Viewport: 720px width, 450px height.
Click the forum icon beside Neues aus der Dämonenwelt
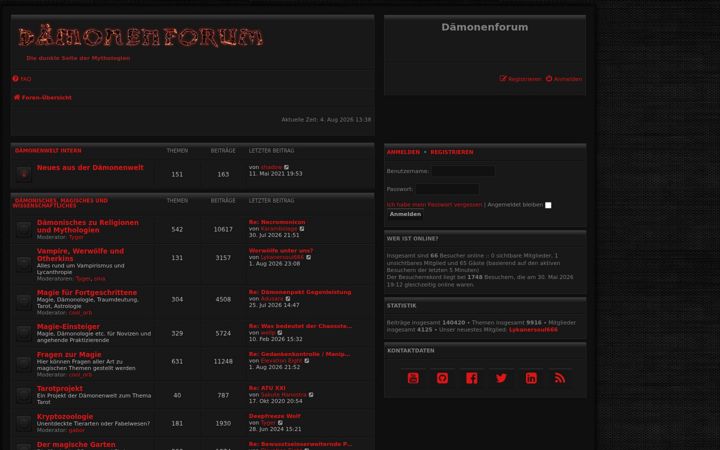coord(24,174)
